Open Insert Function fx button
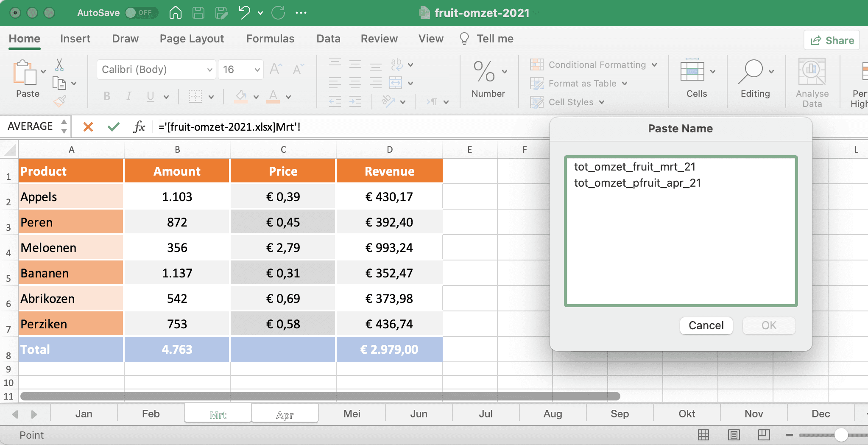868x445 pixels. 139,127
